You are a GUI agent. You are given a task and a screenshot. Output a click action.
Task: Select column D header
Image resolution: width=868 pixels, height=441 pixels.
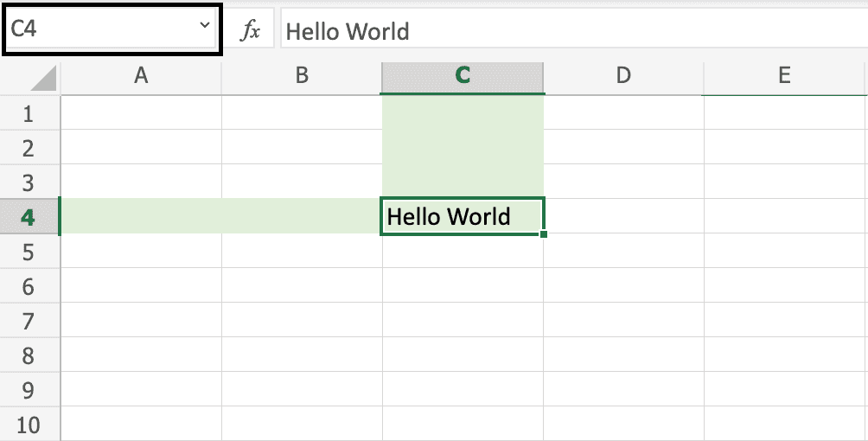click(x=623, y=76)
